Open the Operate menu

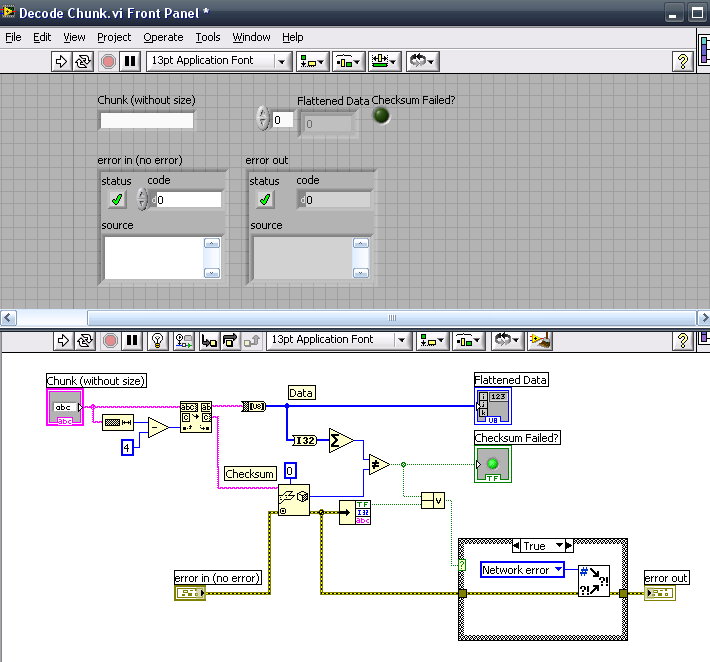click(163, 37)
